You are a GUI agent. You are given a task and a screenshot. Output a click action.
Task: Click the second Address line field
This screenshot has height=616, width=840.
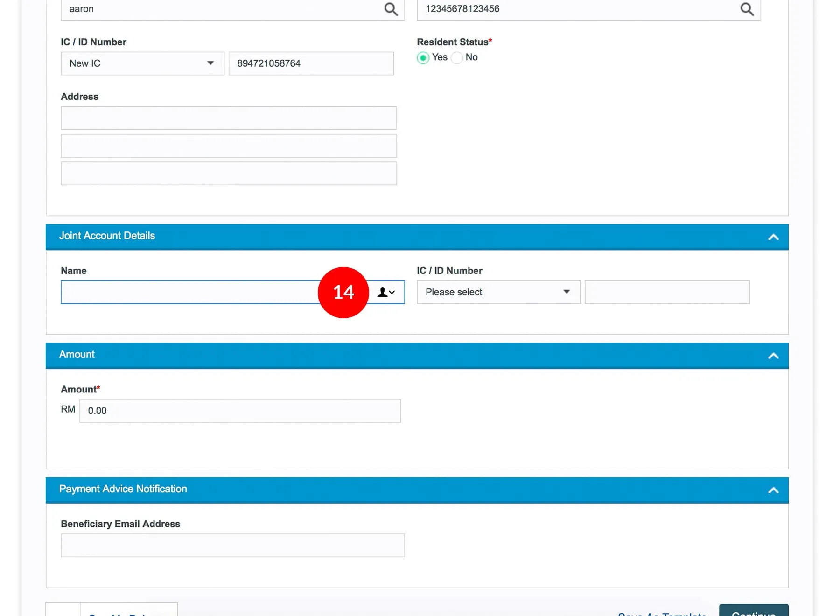coord(229,146)
